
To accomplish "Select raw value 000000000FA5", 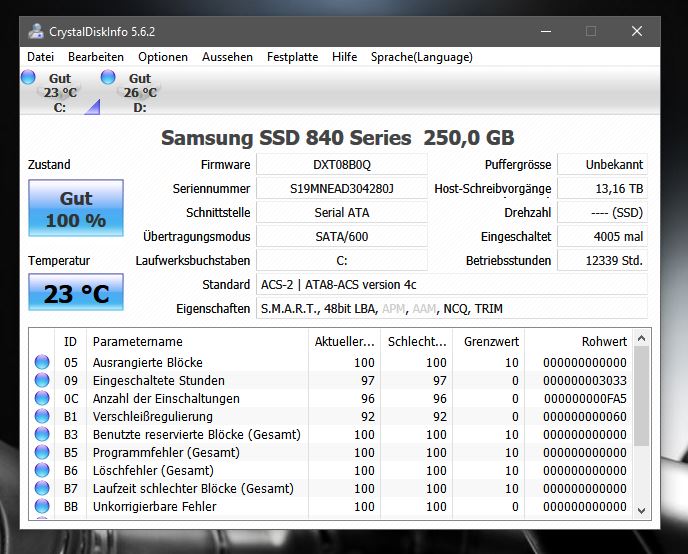I will point(585,398).
